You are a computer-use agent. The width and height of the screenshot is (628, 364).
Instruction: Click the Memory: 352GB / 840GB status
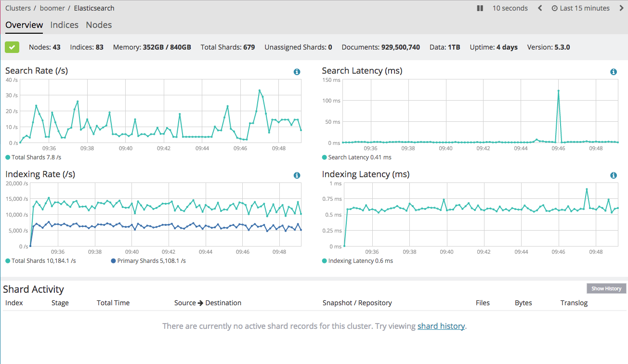pos(152,47)
